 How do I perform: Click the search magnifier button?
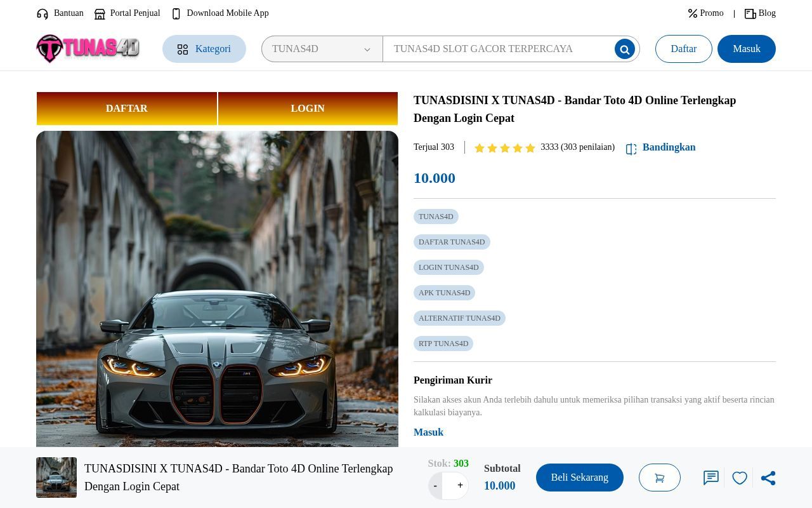[x=625, y=49]
